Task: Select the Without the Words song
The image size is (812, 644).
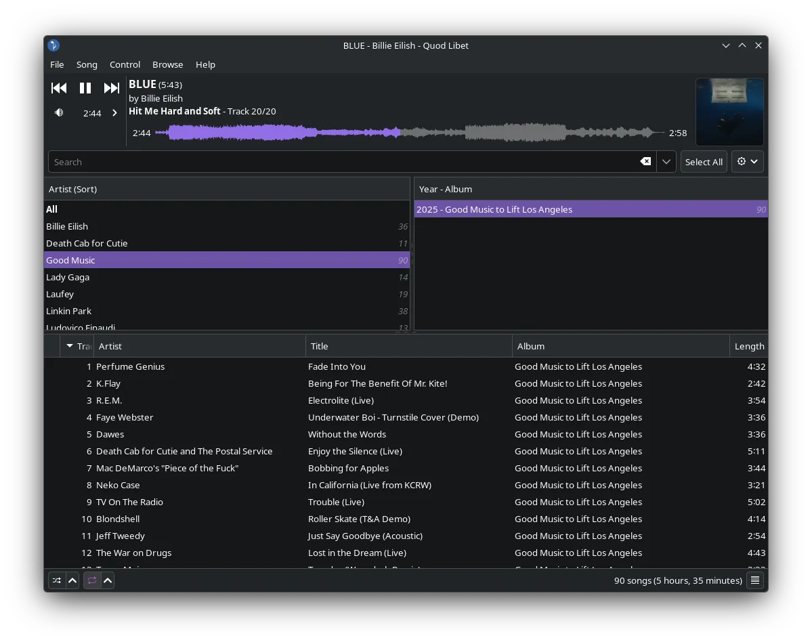Action: click(x=406, y=434)
